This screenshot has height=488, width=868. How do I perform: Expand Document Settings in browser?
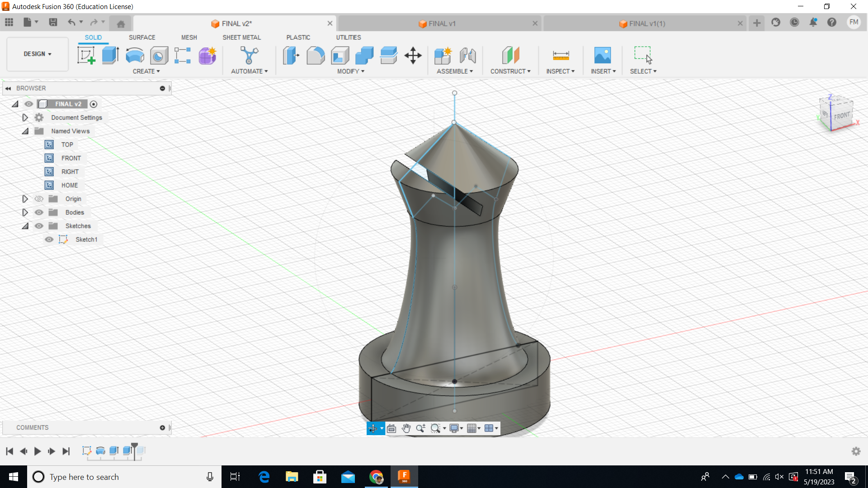(25, 117)
